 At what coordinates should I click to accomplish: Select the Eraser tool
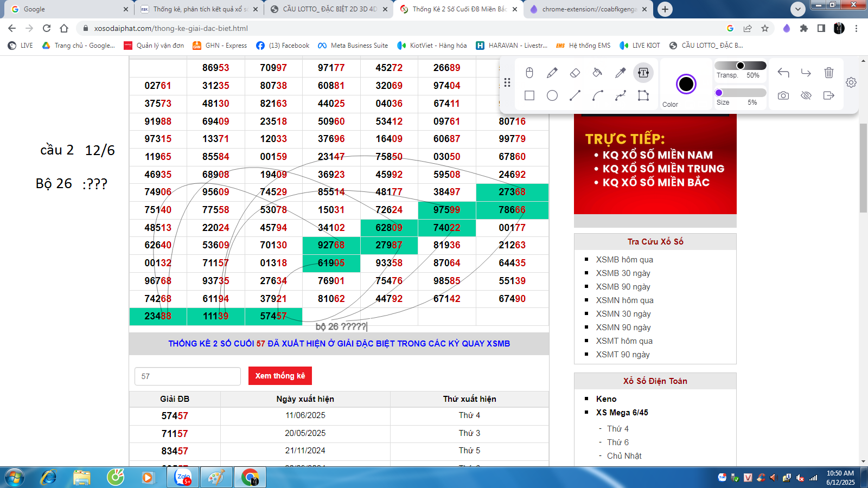coord(575,73)
